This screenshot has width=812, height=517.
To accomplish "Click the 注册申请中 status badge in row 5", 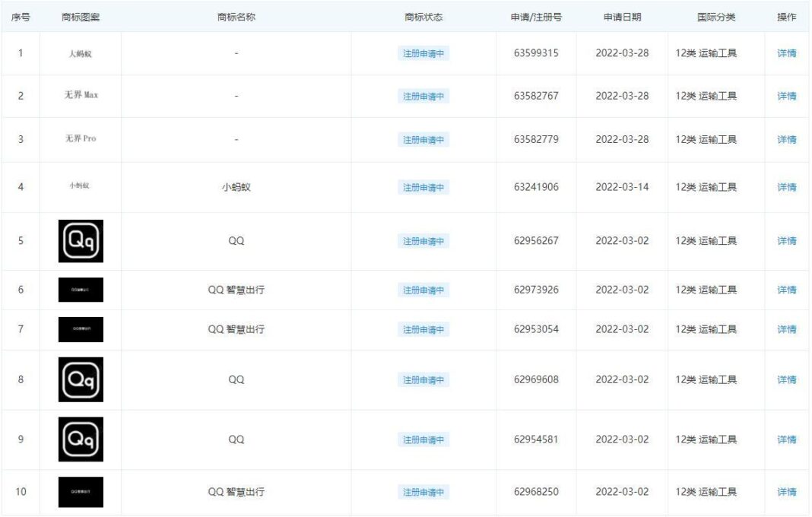I will pyautogui.click(x=423, y=241).
